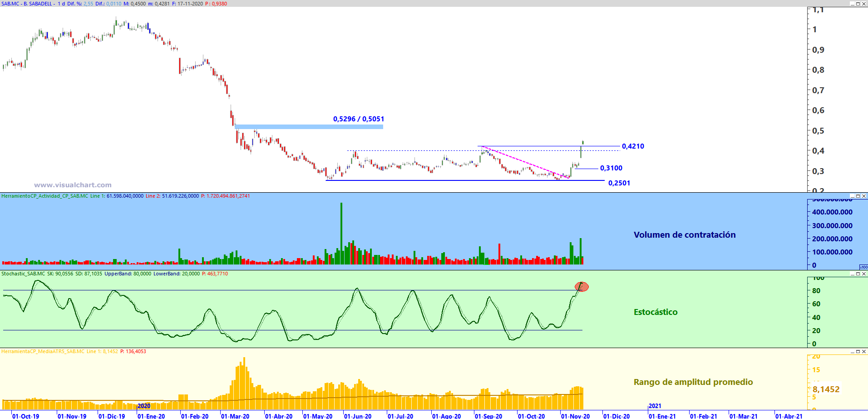Maximize the SAB.MC price chart pane

coord(858,4)
